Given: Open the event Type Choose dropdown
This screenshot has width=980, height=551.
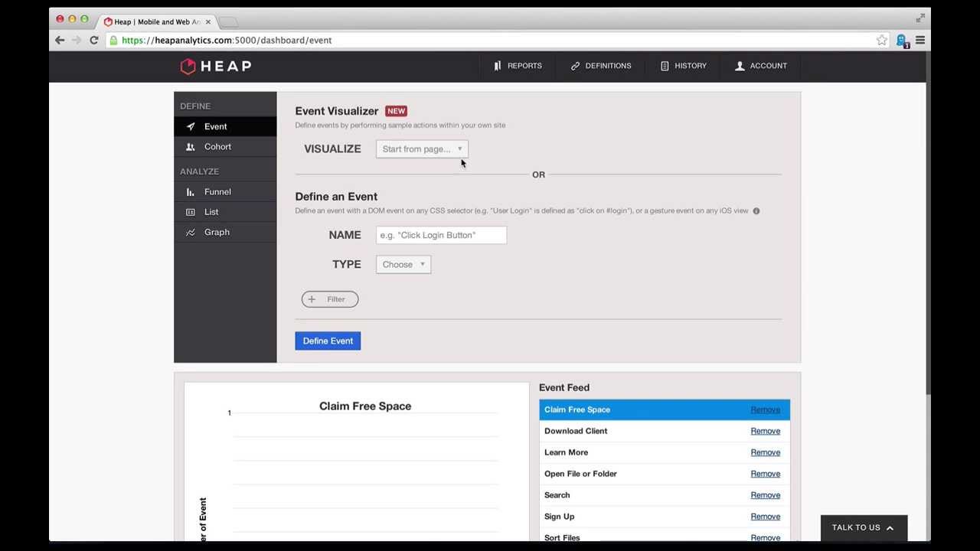Looking at the screenshot, I should pos(403,265).
